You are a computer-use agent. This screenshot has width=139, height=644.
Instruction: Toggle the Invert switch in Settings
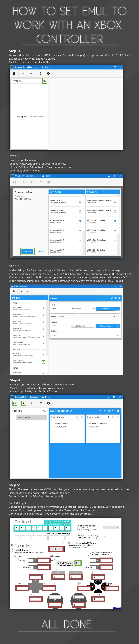(x=117, y=335)
